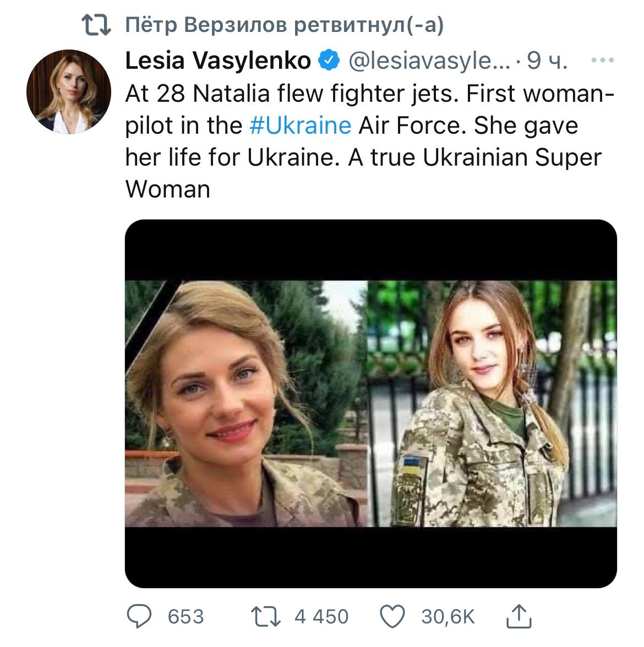
Task: Open Пётр Верзилов's profile from the retweet label
Action: tap(206, 25)
